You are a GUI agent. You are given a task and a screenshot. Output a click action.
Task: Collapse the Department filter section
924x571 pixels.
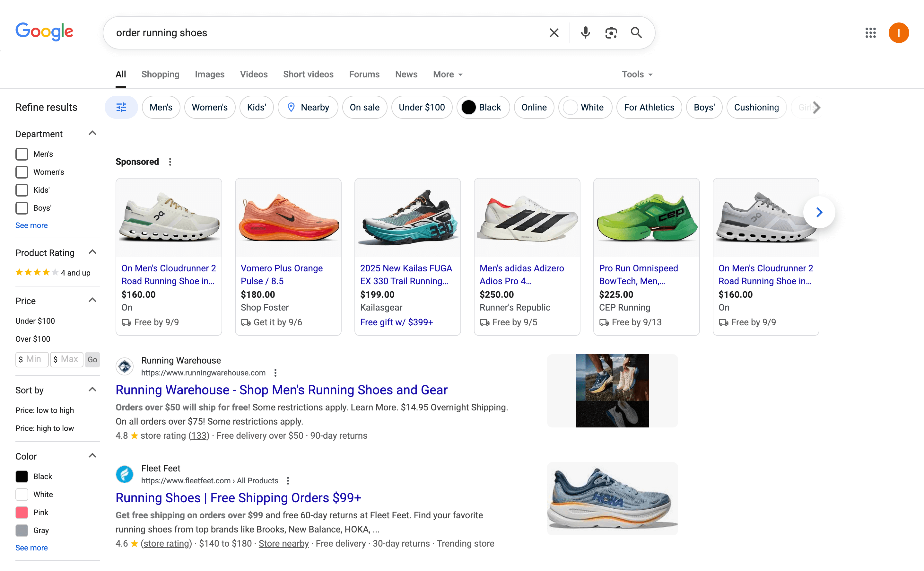click(x=92, y=133)
